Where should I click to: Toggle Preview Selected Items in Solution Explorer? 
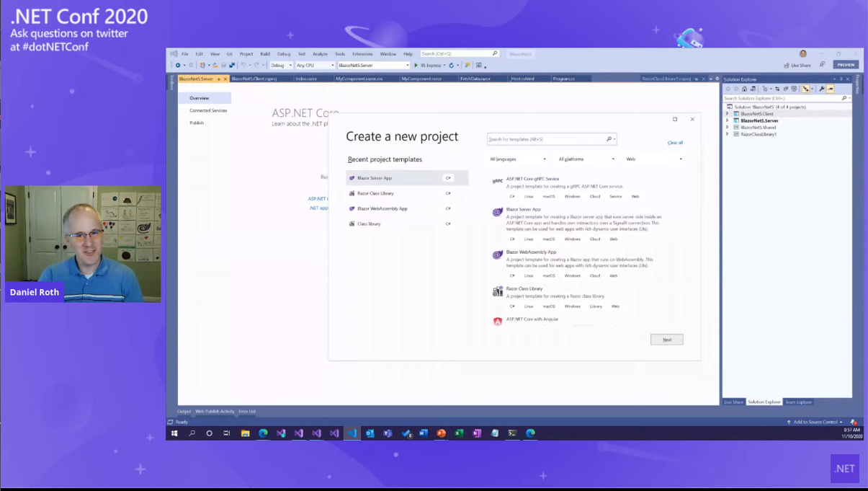[830, 89]
